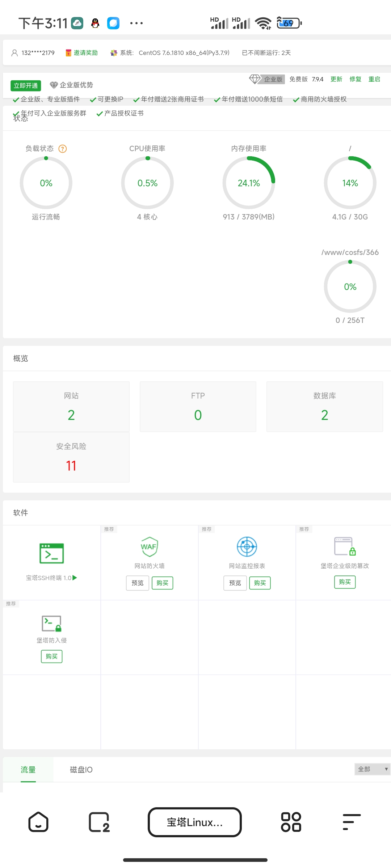Switch to the 磁盘IO tab
391x868 pixels.
tap(81, 770)
